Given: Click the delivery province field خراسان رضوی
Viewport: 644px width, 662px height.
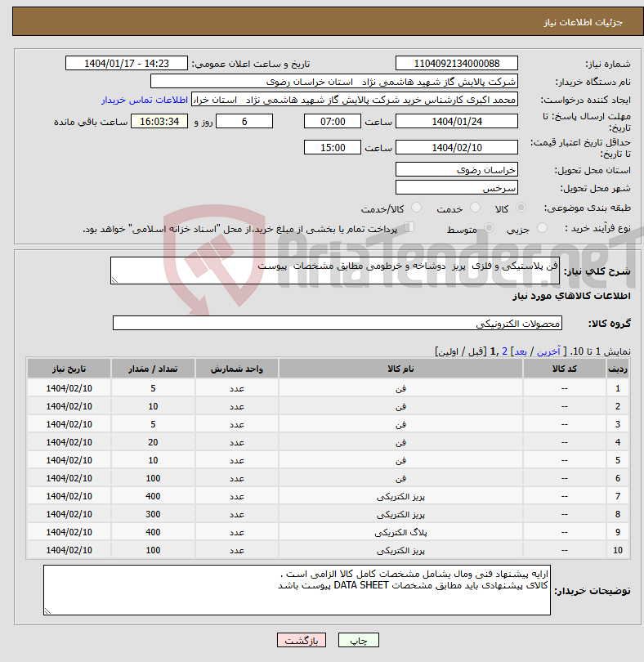Looking at the screenshot, I should coord(457,170).
